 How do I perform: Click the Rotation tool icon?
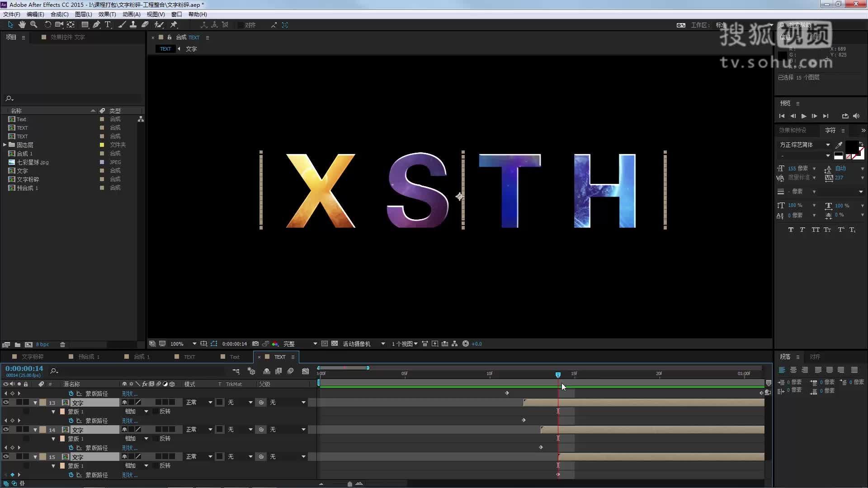coord(47,25)
